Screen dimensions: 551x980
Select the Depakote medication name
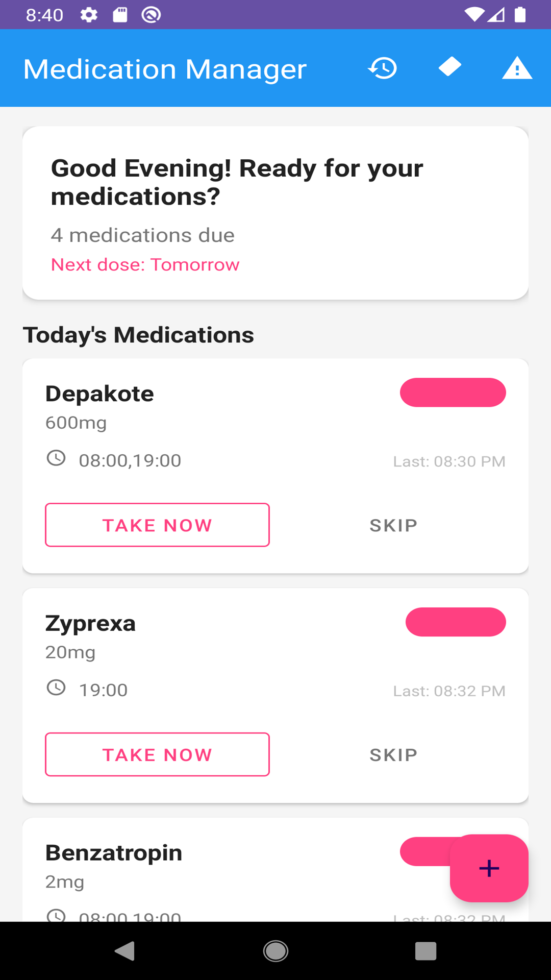[99, 394]
